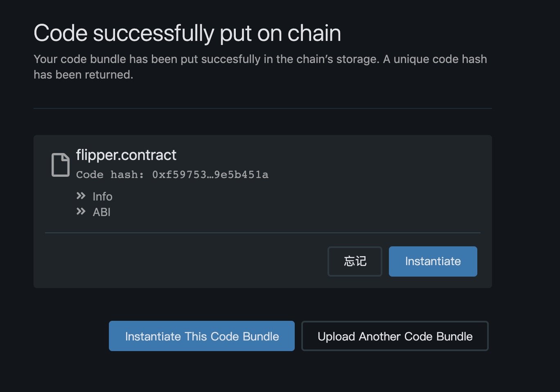This screenshot has width=560, height=392.
Task: Expand the Info section label
Action: (x=102, y=197)
